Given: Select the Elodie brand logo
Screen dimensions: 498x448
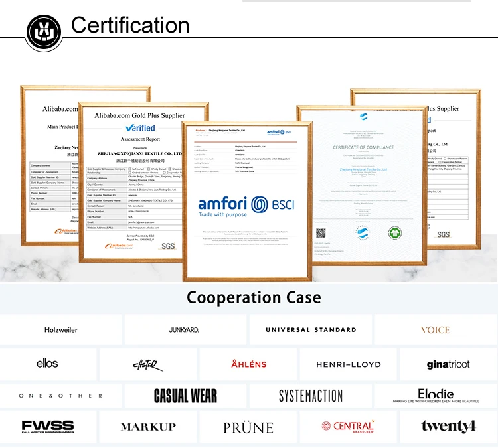Looking at the screenshot, I should 436,396.
